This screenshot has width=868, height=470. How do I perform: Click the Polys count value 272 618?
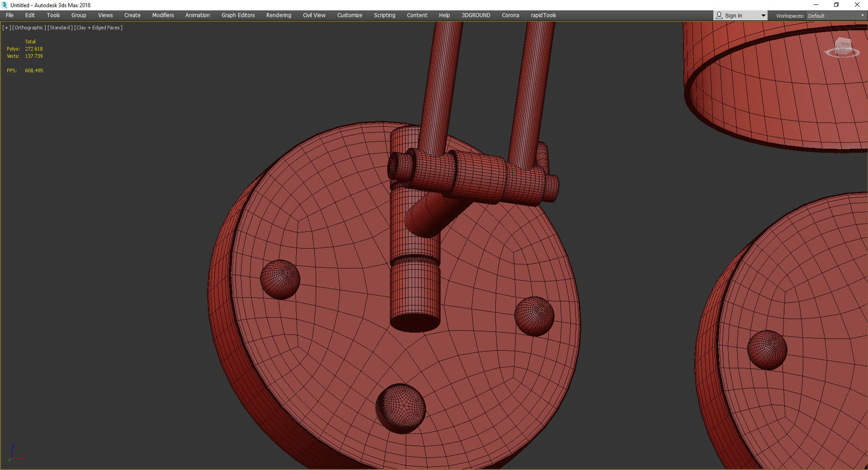(x=34, y=49)
